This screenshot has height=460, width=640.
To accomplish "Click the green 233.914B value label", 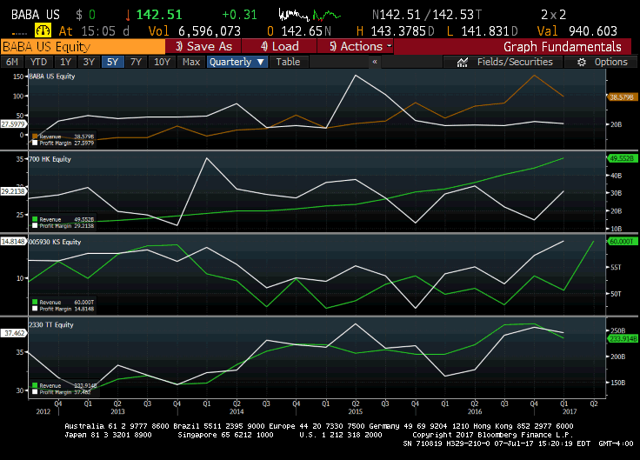I will coord(623,339).
